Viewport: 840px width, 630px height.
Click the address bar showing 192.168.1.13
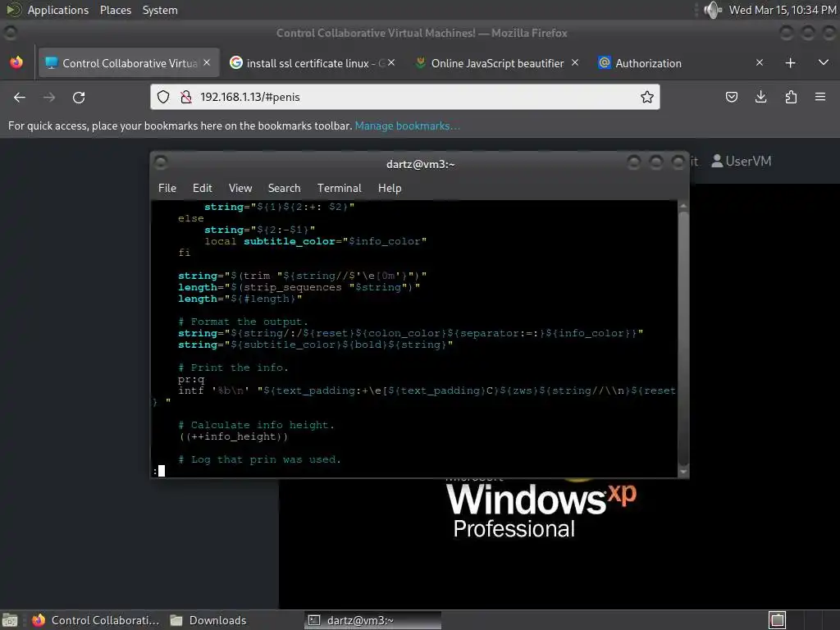tap(404, 97)
